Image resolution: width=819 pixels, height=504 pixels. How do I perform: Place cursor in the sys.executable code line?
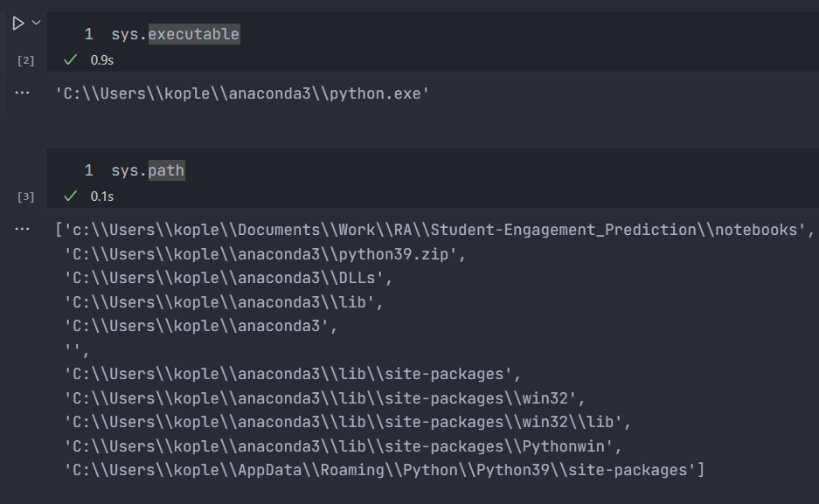click(175, 34)
